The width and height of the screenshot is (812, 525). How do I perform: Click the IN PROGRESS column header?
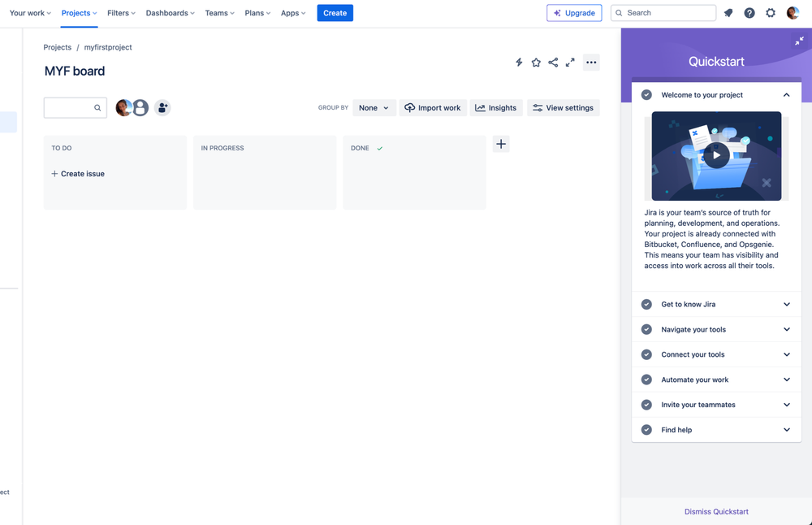(x=222, y=148)
